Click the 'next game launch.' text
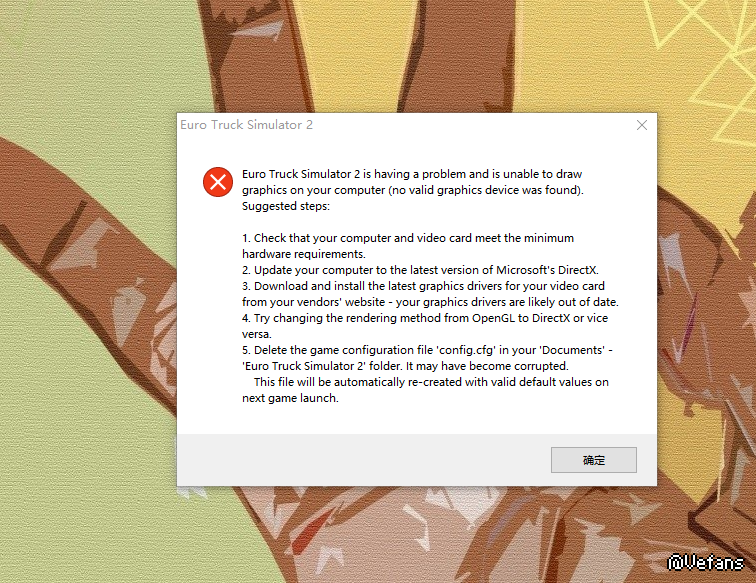The width and height of the screenshot is (756, 583). click(290, 398)
